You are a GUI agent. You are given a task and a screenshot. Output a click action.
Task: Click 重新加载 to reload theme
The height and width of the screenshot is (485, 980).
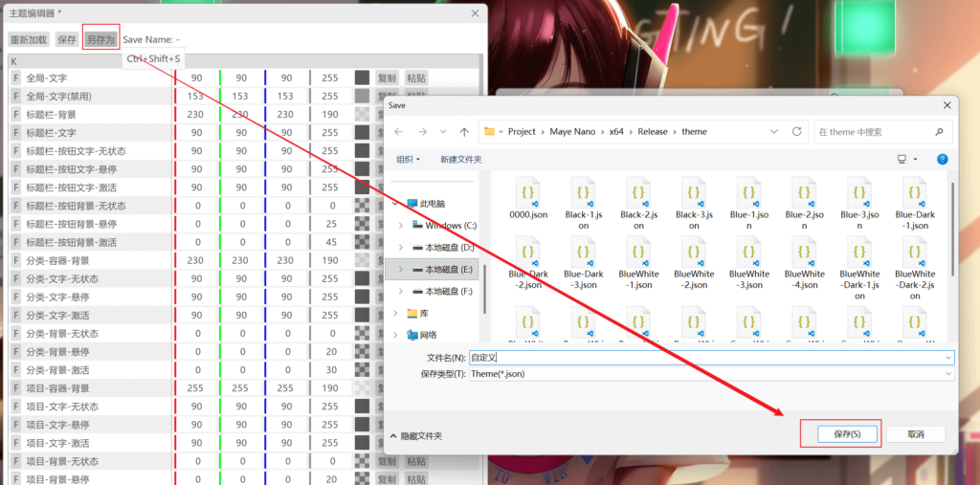[x=29, y=40]
